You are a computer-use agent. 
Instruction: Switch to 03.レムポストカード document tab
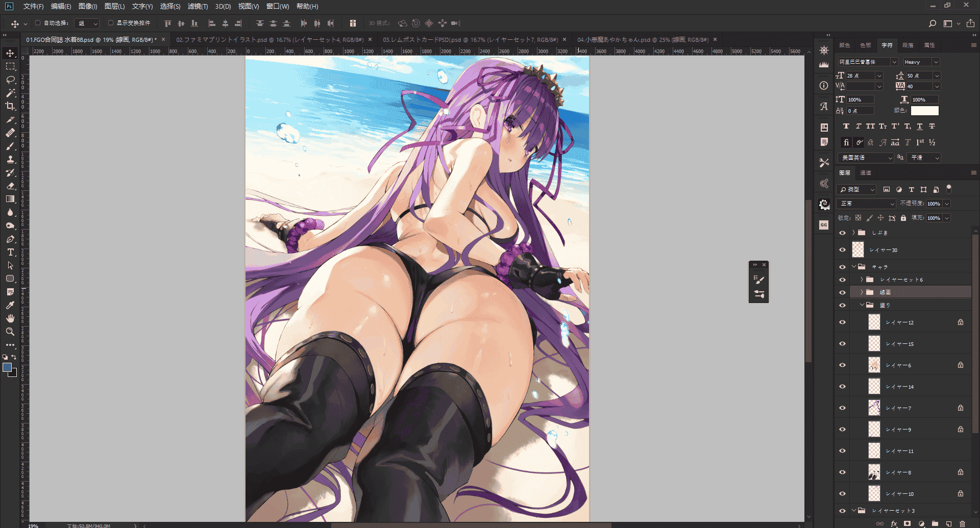pyautogui.click(x=471, y=39)
